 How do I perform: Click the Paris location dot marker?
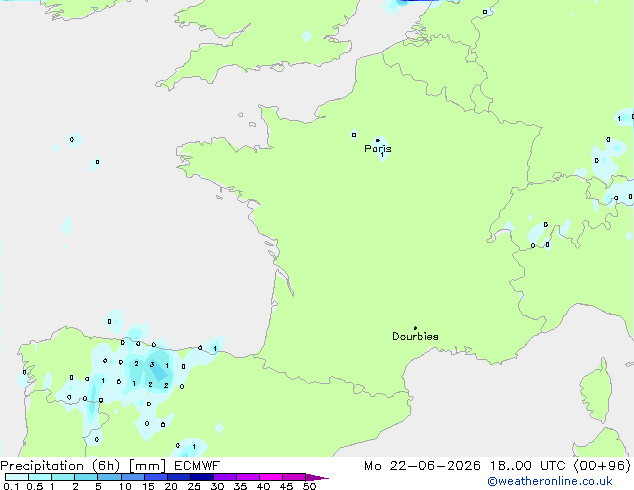(378, 140)
